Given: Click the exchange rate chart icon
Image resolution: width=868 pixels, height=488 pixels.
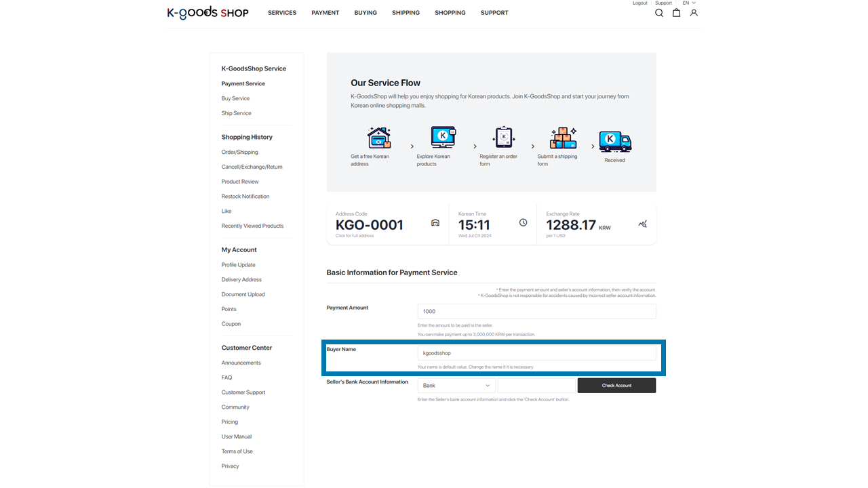Looking at the screenshot, I should pos(642,224).
